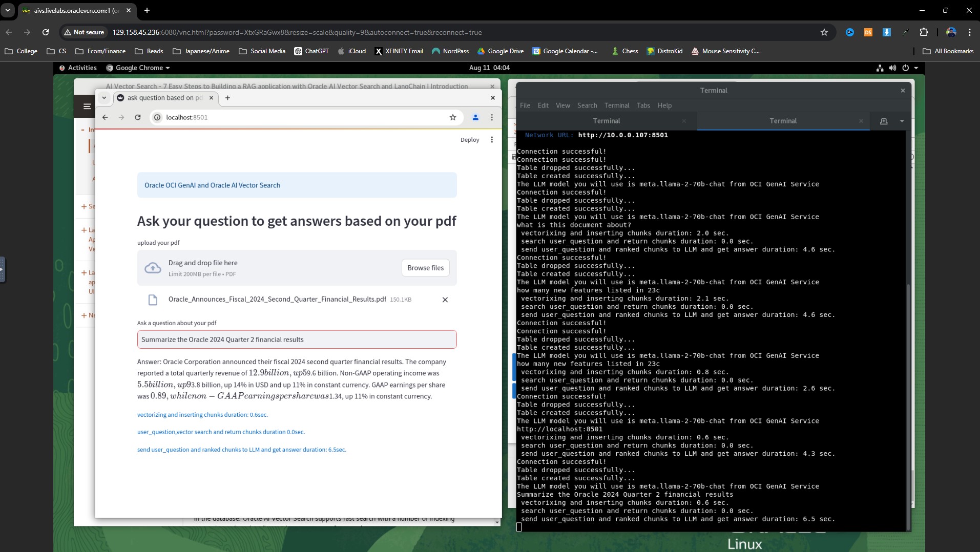Open a new tab in the inner Chrome window
This screenshot has width=980, height=552.
(x=227, y=98)
